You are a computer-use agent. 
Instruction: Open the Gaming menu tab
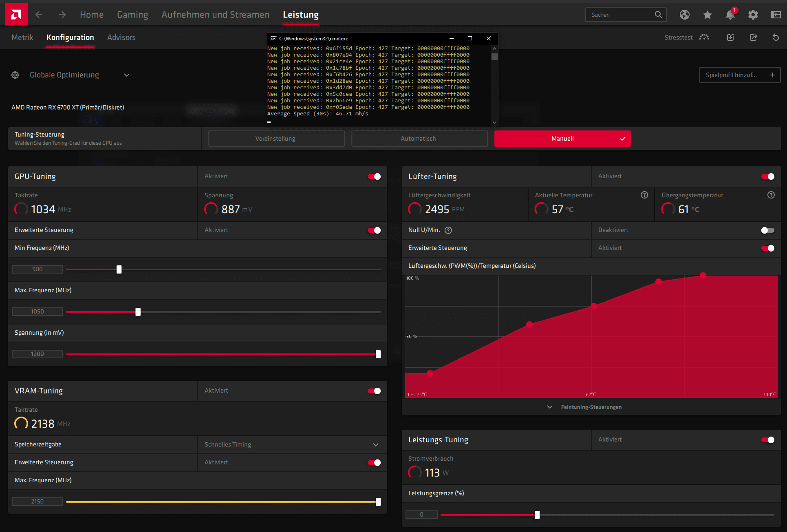point(132,15)
